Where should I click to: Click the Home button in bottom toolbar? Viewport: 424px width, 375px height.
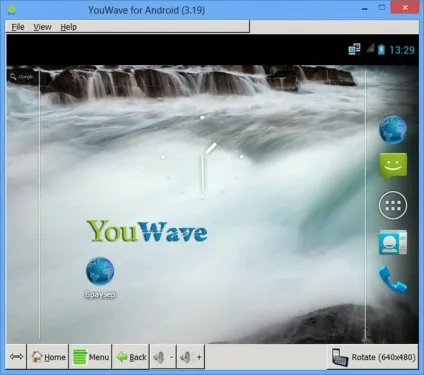tap(48, 357)
